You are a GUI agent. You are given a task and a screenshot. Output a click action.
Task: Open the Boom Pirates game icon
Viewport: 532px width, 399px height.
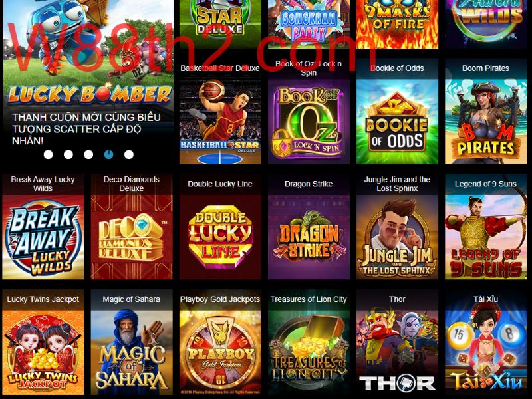[x=486, y=122]
